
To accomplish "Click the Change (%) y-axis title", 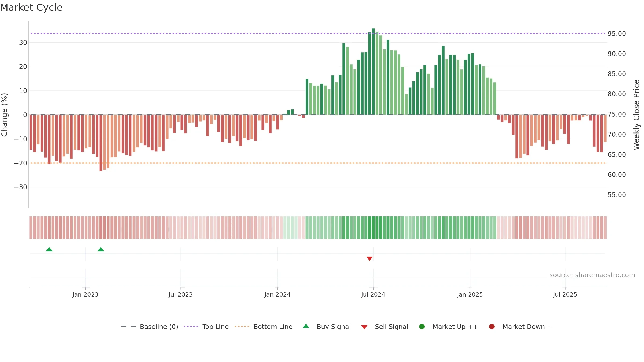I will click(4, 115).
